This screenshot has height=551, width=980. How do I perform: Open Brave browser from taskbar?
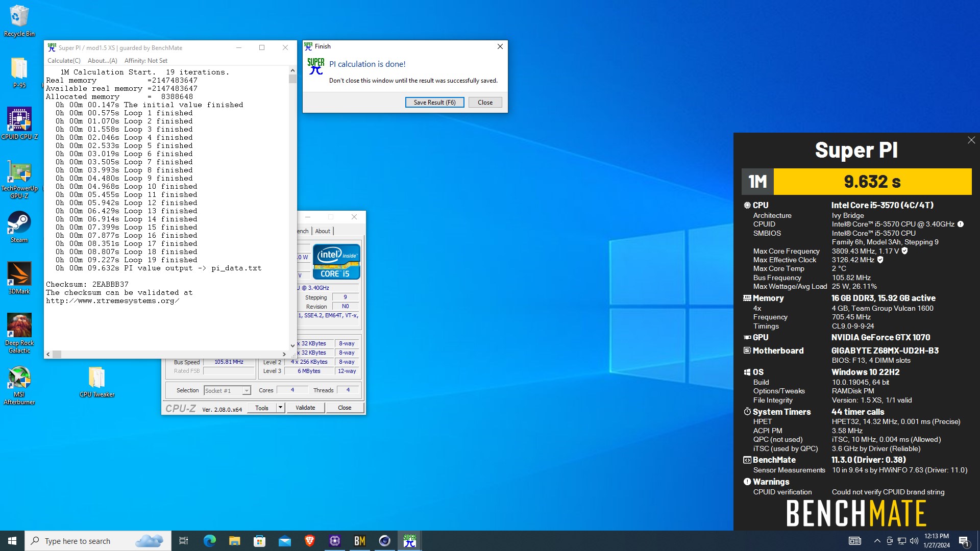pyautogui.click(x=309, y=541)
